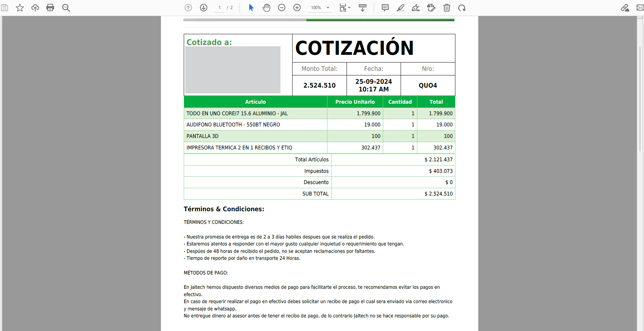The height and width of the screenshot is (331, 644).
Task: Select Monto Total value 2.524.510
Action: (x=319, y=86)
